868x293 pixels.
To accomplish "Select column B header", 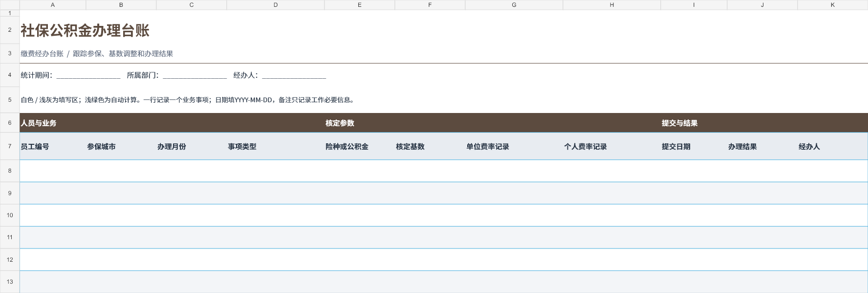I will [121, 5].
